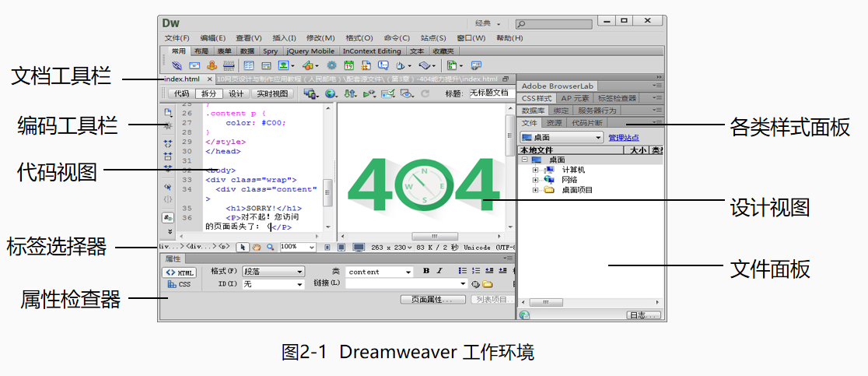The height and width of the screenshot is (376, 868).
Task: Close the index.html document tab
Action: click(x=210, y=79)
